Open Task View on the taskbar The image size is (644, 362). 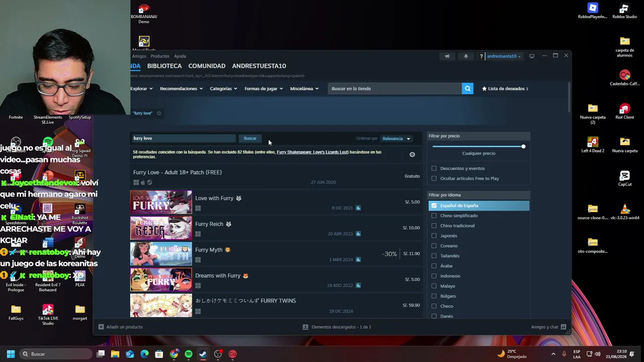click(x=101, y=354)
